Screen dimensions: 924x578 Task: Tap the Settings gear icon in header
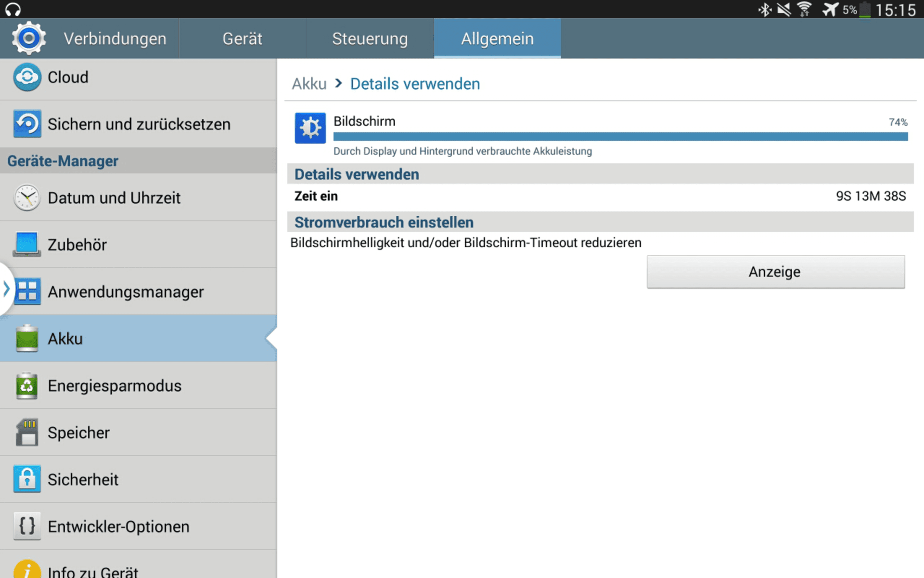(x=29, y=38)
